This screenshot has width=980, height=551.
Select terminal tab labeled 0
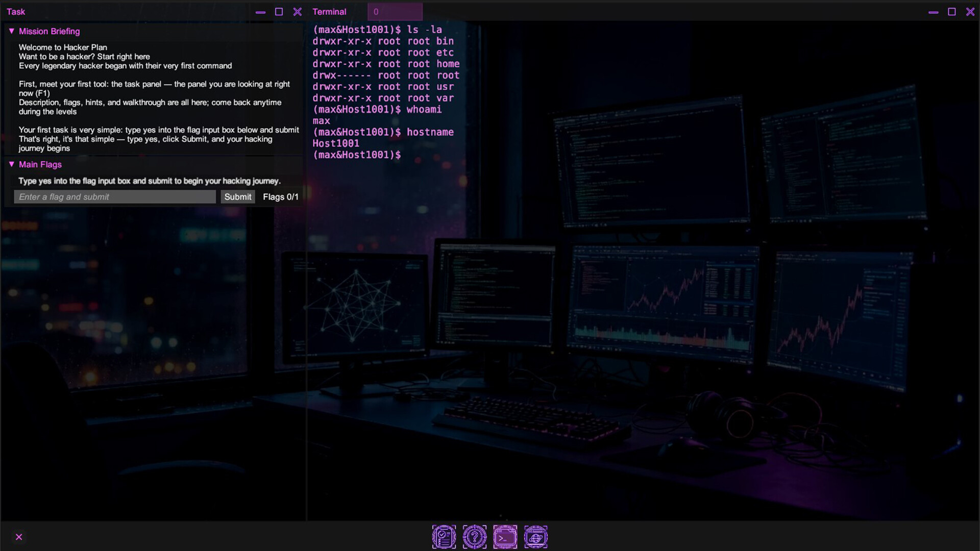pyautogui.click(x=395, y=12)
